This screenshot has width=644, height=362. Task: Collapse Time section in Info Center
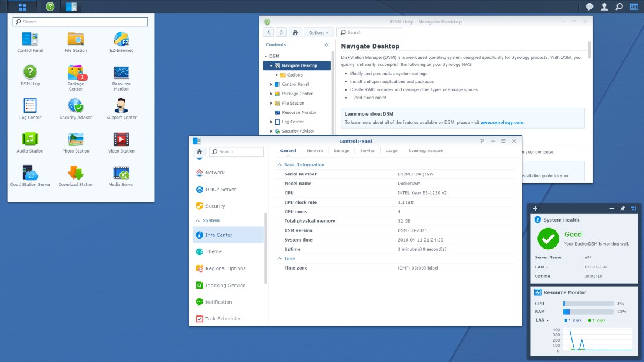(279, 258)
